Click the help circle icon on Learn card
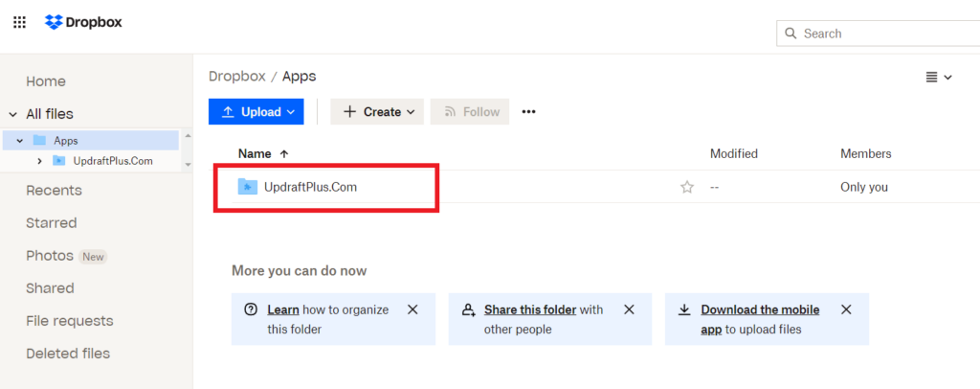This screenshot has height=389, width=980. coord(251,309)
